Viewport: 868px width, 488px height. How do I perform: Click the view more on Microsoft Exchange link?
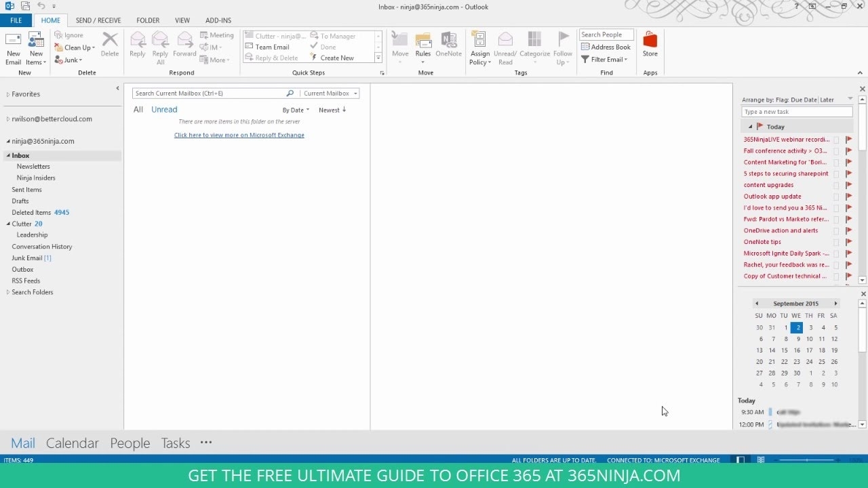[x=239, y=135]
